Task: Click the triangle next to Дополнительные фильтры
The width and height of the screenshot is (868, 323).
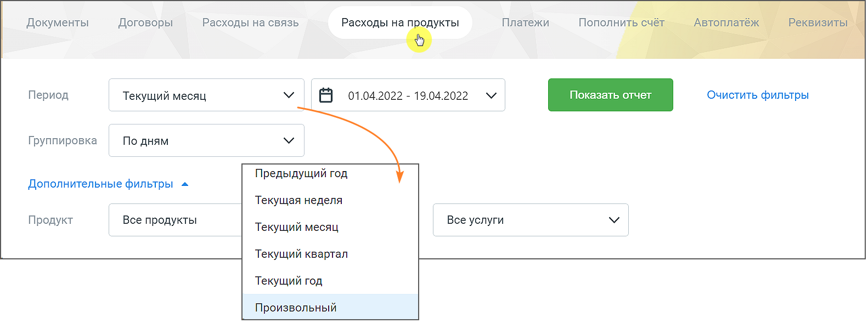Action: coord(185,184)
